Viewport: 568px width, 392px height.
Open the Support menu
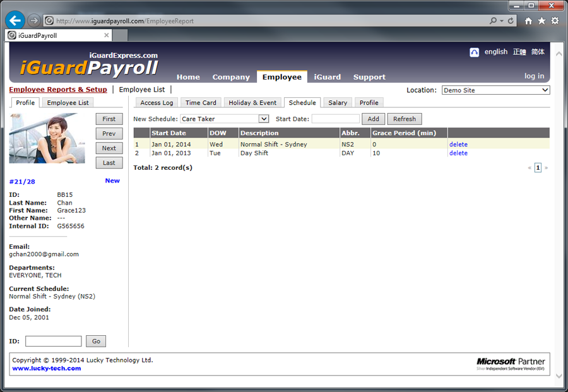coord(369,77)
